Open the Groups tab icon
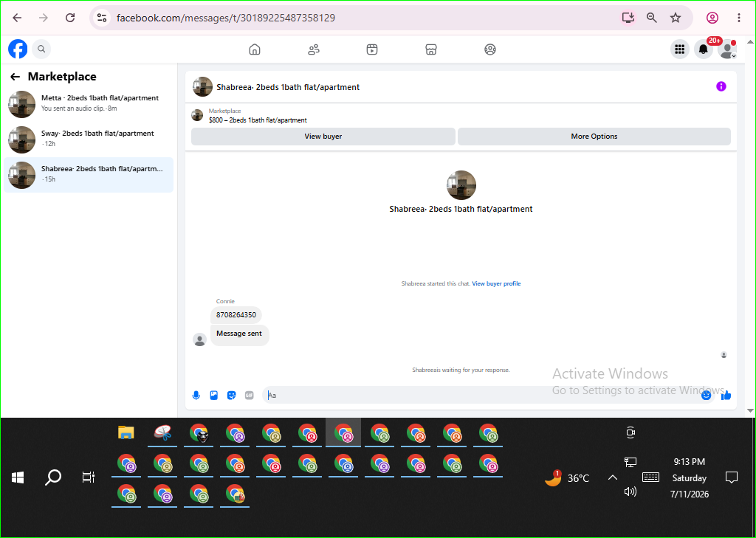 tap(490, 49)
